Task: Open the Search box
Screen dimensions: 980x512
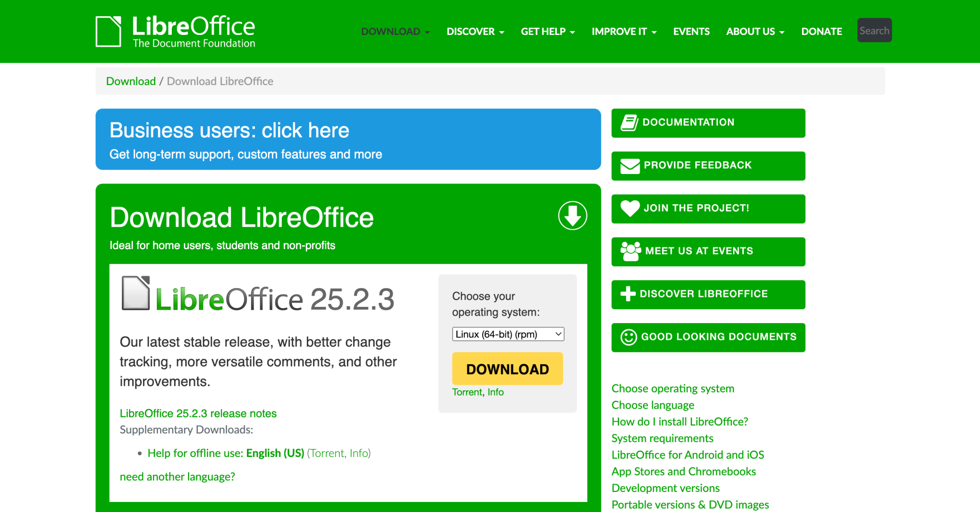Action: click(874, 30)
